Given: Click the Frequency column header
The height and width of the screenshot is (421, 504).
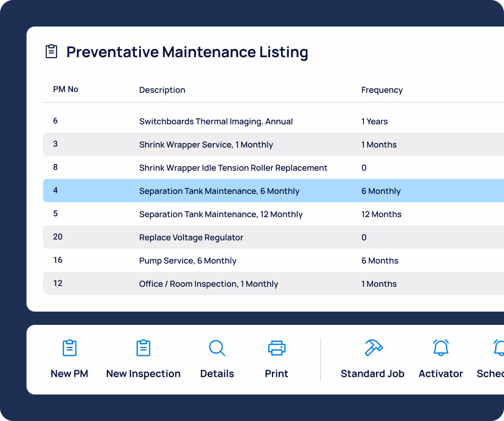Looking at the screenshot, I should click(x=382, y=90).
